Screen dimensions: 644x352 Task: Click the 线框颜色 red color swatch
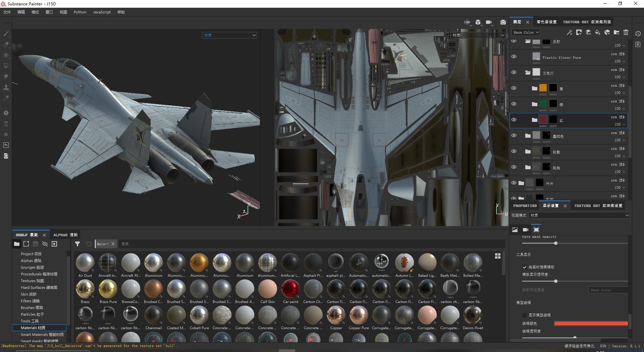pyautogui.click(x=591, y=323)
